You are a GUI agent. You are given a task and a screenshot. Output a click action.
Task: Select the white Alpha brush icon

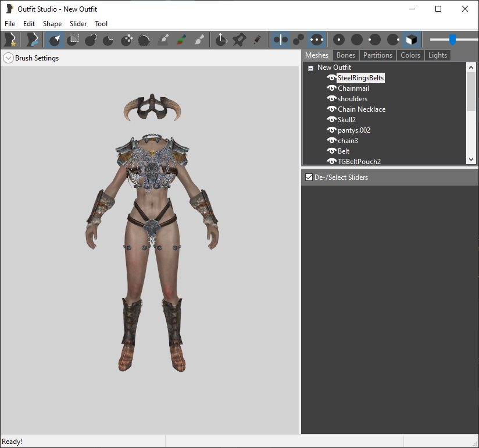[199, 40]
